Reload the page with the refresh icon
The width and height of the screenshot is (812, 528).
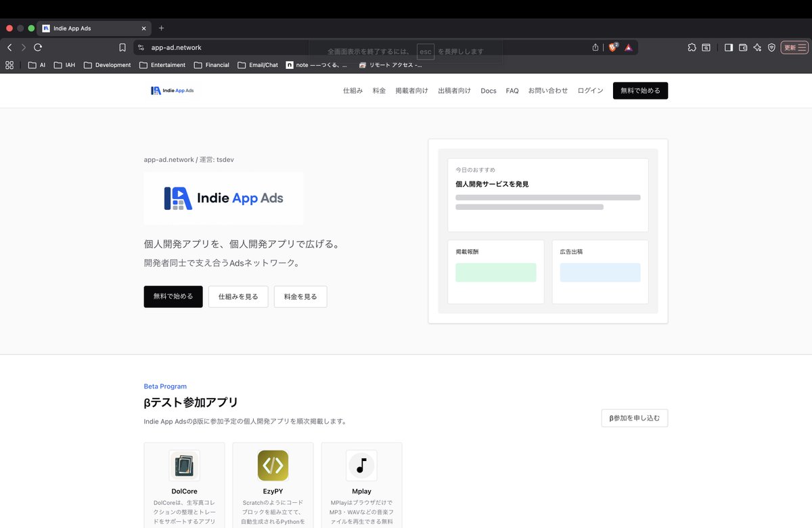(x=38, y=47)
